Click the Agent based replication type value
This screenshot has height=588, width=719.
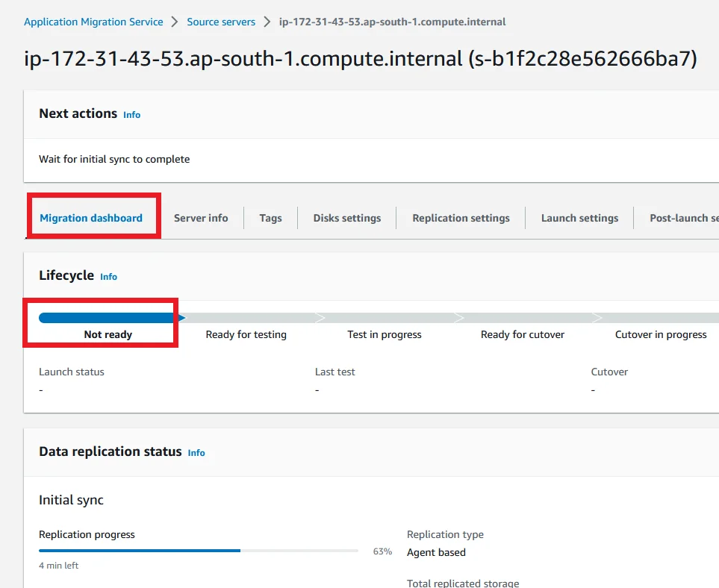436,553
